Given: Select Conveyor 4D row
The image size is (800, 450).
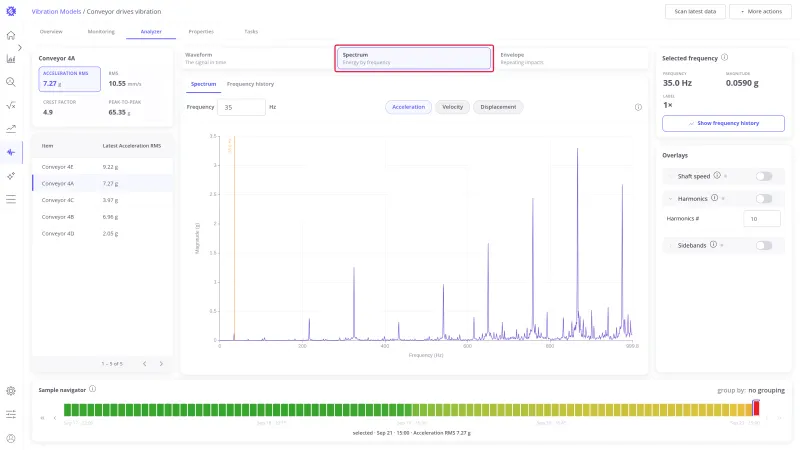Looking at the screenshot, I should (x=102, y=234).
